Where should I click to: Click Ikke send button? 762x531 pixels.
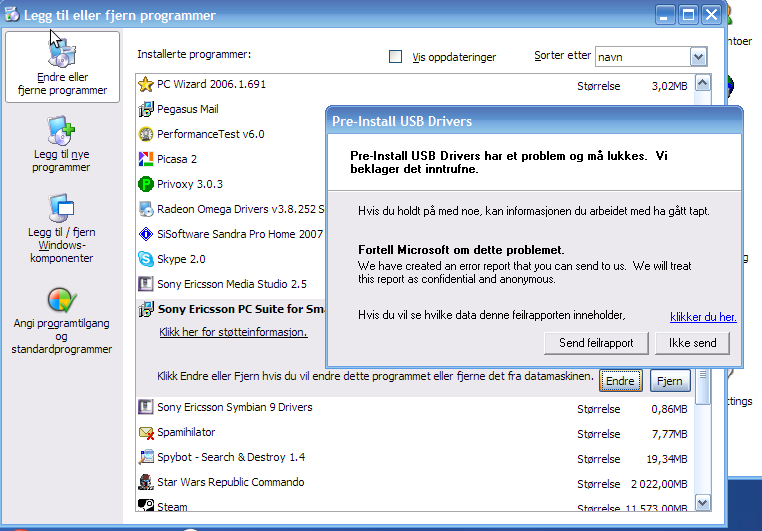click(x=692, y=343)
